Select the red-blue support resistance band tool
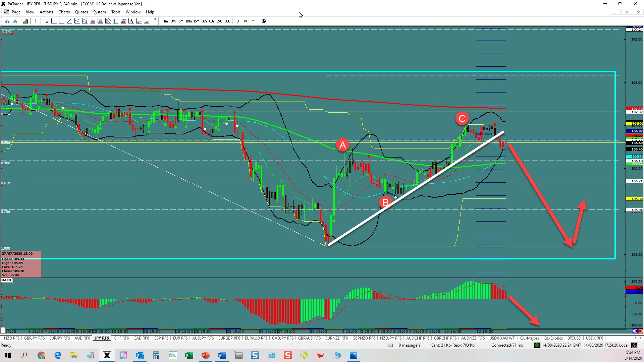This screenshot has width=644, height=362. pos(123,21)
